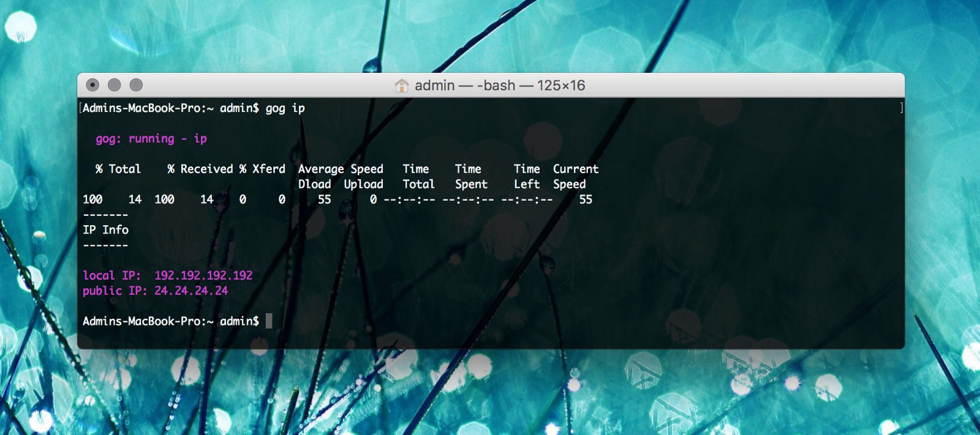Click the home folder icon in title bar
980x435 pixels.
(x=401, y=85)
